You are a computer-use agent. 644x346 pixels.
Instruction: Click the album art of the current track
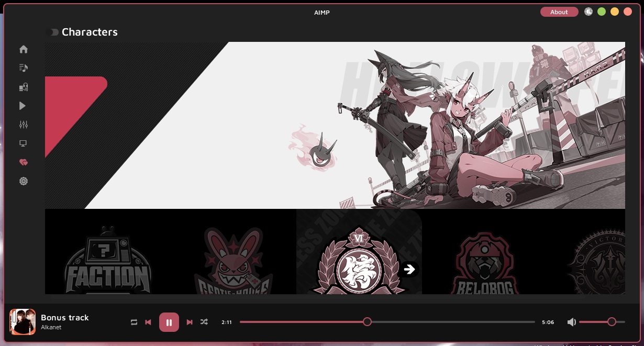tap(23, 322)
